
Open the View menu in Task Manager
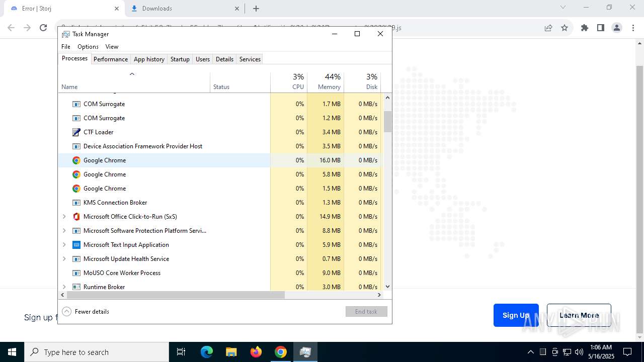tap(112, 47)
